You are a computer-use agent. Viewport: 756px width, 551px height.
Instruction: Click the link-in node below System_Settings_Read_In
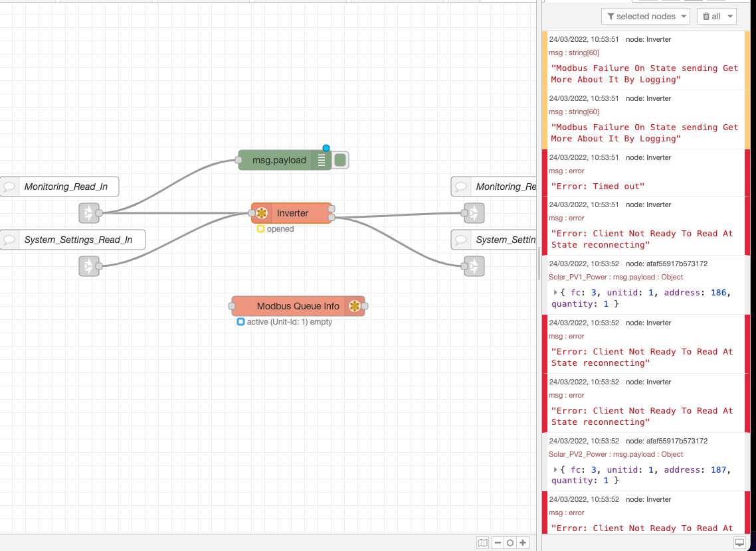(88, 266)
